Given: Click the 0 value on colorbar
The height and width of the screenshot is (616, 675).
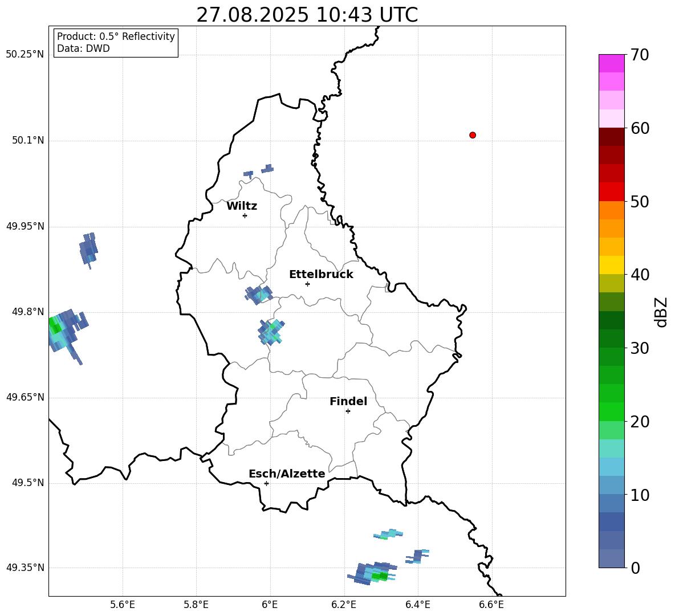Looking at the screenshot, I should click(x=635, y=568).
